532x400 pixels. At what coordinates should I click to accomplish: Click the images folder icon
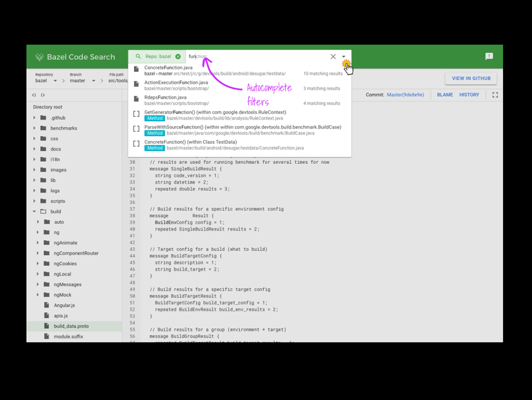[x=43, y=170]
